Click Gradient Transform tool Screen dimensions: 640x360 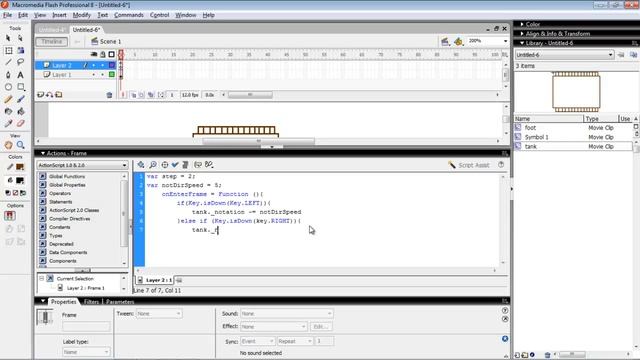tap(20, 50)
